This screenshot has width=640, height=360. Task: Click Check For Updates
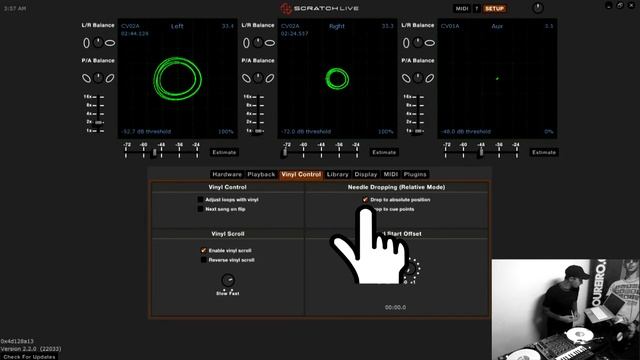point(29,357)
